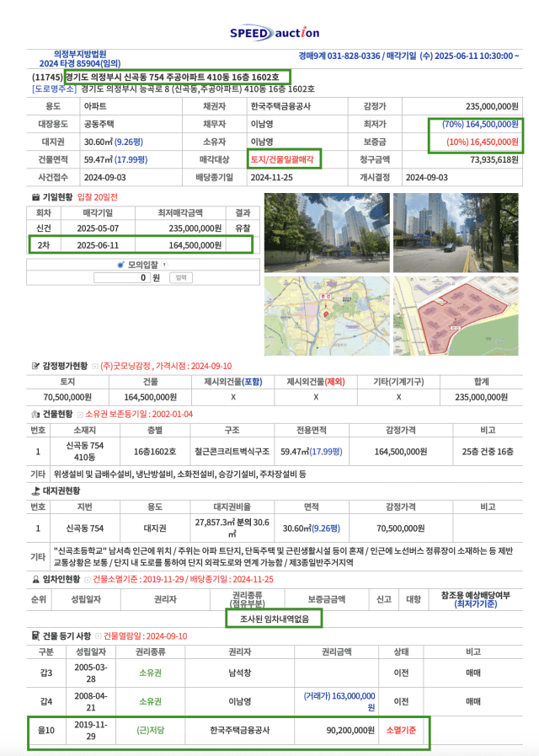Click the 건물현황 building icon
Viewport: 539px width, 756px height.
35,414
